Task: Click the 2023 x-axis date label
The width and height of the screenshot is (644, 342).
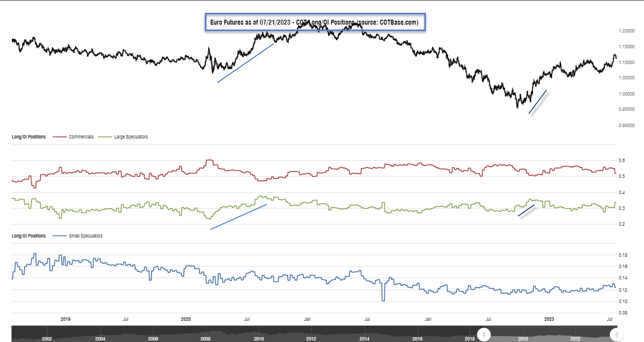Action: (x=549, y=319)
